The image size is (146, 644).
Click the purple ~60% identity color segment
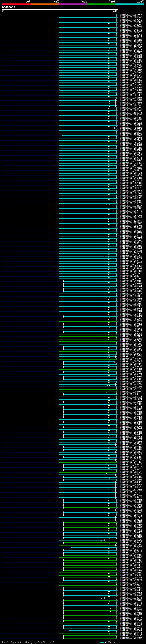point(73,4)
